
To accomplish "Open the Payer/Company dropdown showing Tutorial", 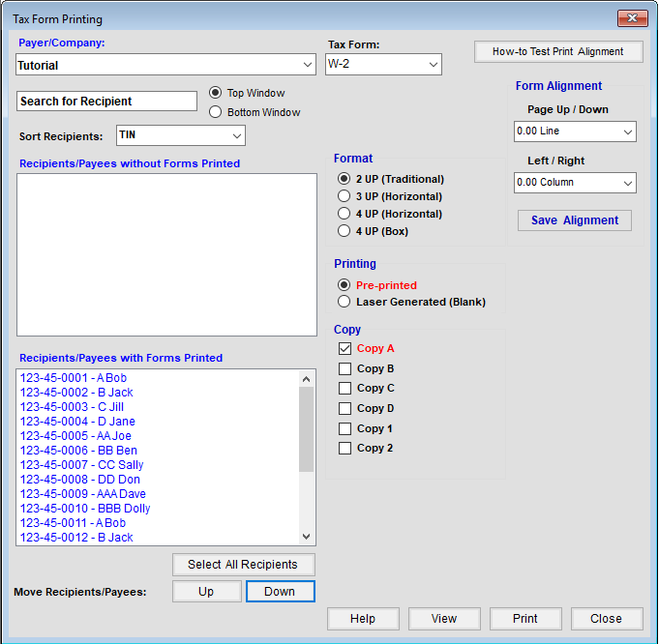I will point(165,65).
